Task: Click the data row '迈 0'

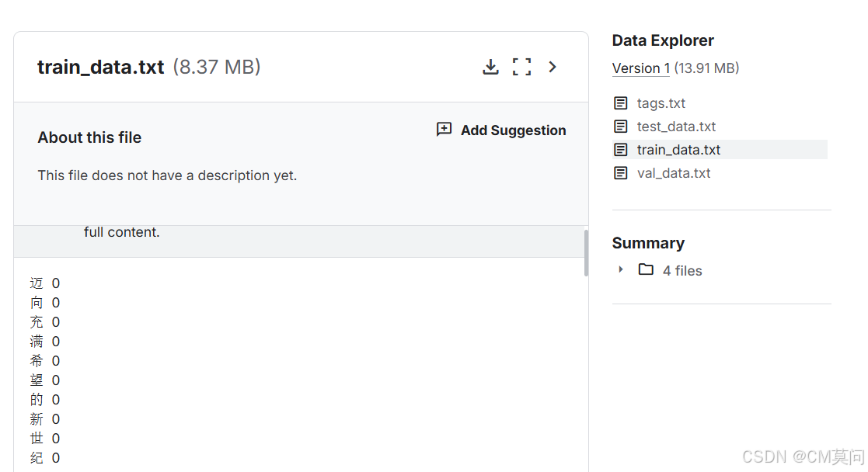Action: pos(45,283)
